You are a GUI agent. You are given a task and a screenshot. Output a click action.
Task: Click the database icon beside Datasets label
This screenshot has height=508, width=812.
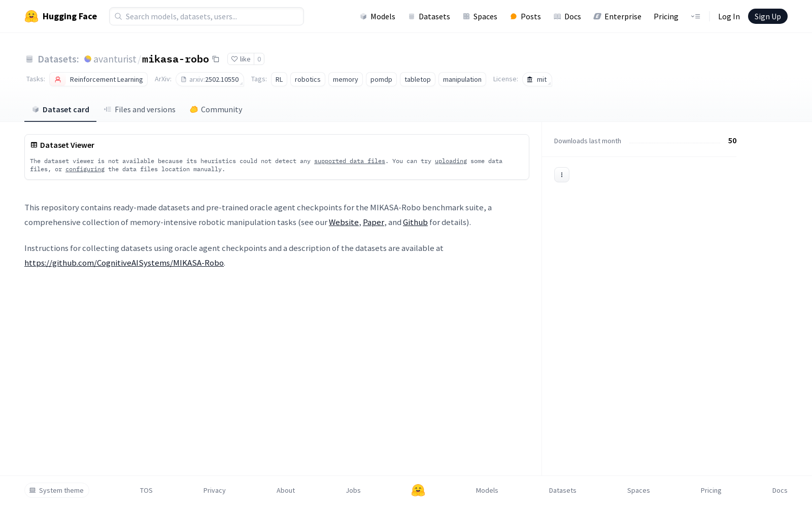(x=29, y=59)
